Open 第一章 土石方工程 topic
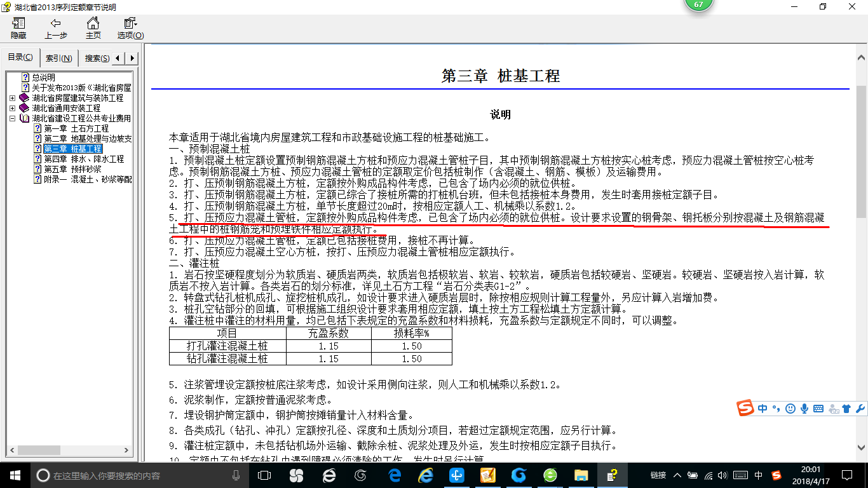This screenshot has height=488, width=868. pos(76,128)
